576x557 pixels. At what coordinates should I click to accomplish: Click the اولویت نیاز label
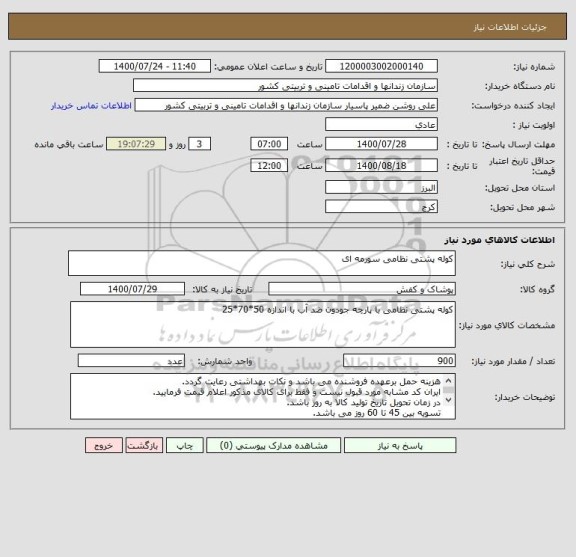pyautogui.click(x=534, y=125)
